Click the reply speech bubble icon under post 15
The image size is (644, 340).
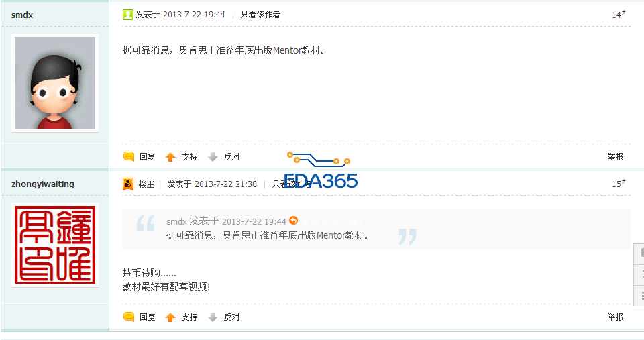click(129, 317)
